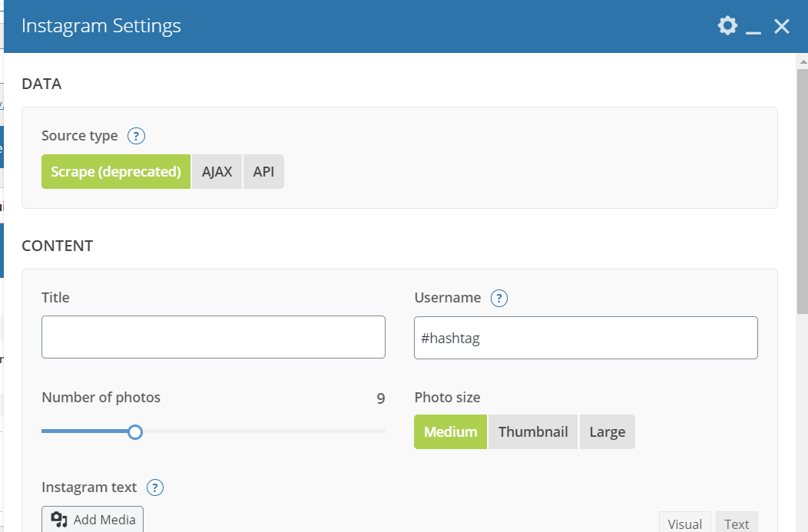This screenshot has width=808, height=532.
Task: Show help for Instagram text
Action: click(x=155, y=487)
